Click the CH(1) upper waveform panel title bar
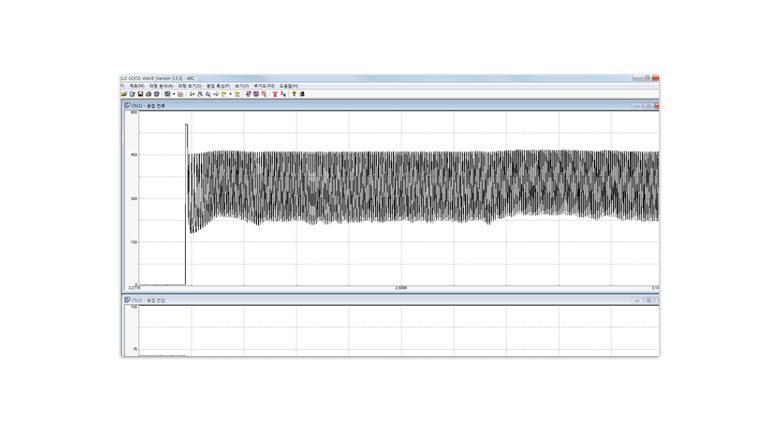 [390, 106]
